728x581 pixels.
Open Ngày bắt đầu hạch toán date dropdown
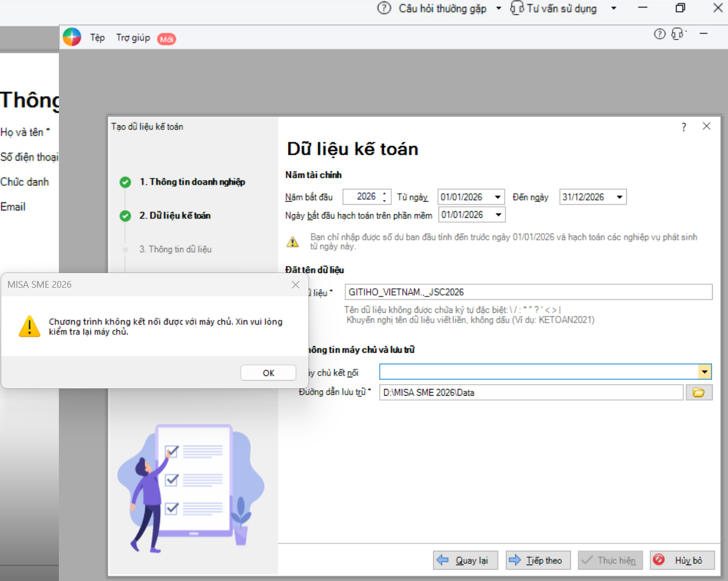click(498, 215)
